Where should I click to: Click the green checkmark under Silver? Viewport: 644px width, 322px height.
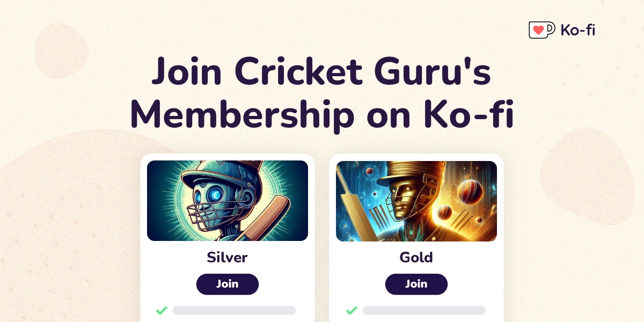pos(162,310)
